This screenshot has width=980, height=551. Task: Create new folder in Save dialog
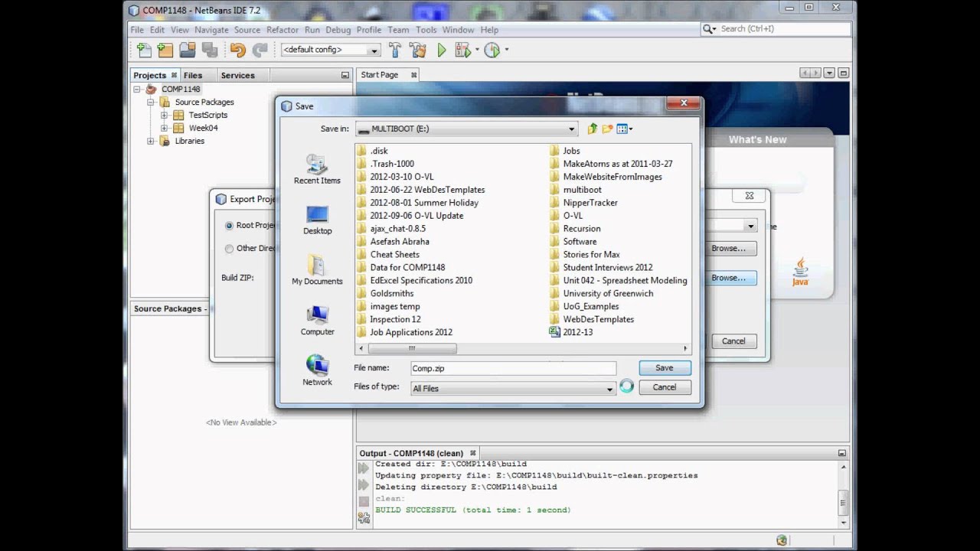tap(607, 129)
